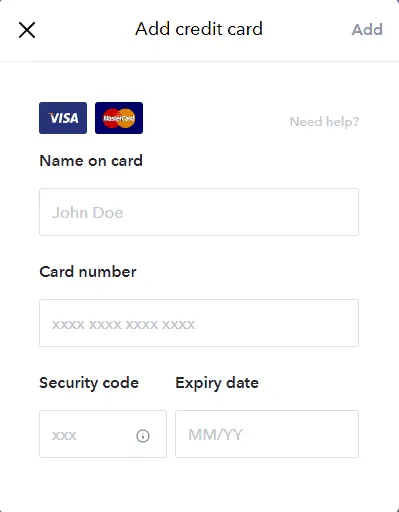Click the MasterCard logo
Viewport: 399px width, 512px height.
tap(119, 118)
